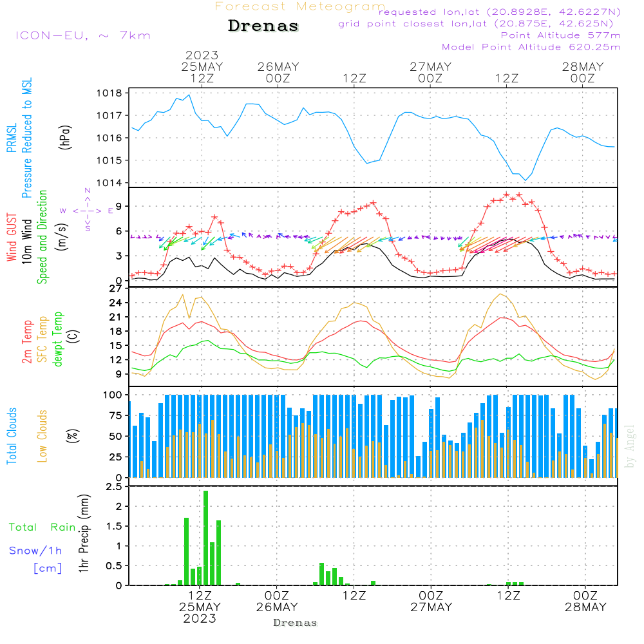This screenshot has height=644, width=644.
Task: Click the '2.5' precipitation axis value
Action: 114,487
